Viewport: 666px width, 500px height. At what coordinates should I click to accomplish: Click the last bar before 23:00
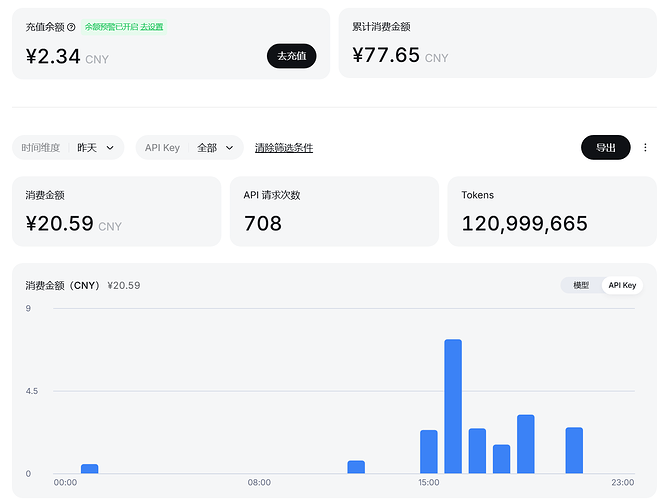(x=574, y=450)
